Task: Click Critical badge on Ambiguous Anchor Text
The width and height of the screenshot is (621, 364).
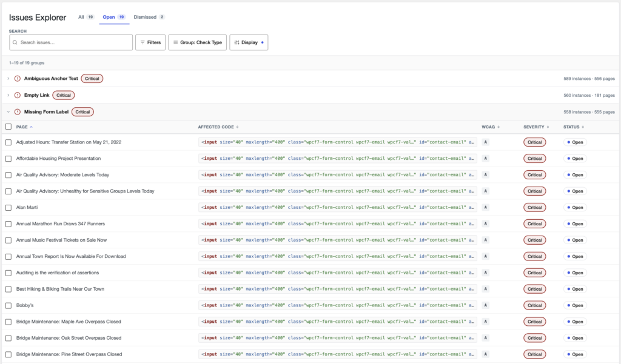Action: coord(92,78)
